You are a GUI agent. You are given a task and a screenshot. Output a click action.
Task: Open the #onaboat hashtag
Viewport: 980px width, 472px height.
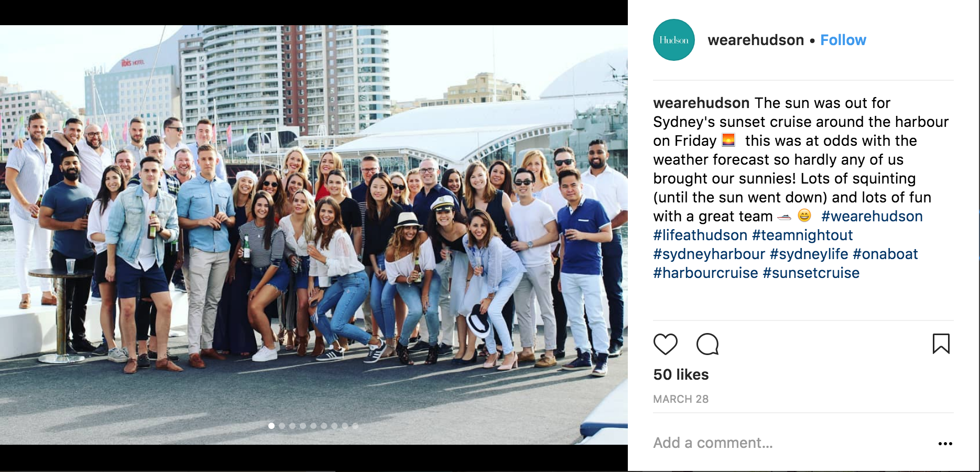(x=886, y=254)
